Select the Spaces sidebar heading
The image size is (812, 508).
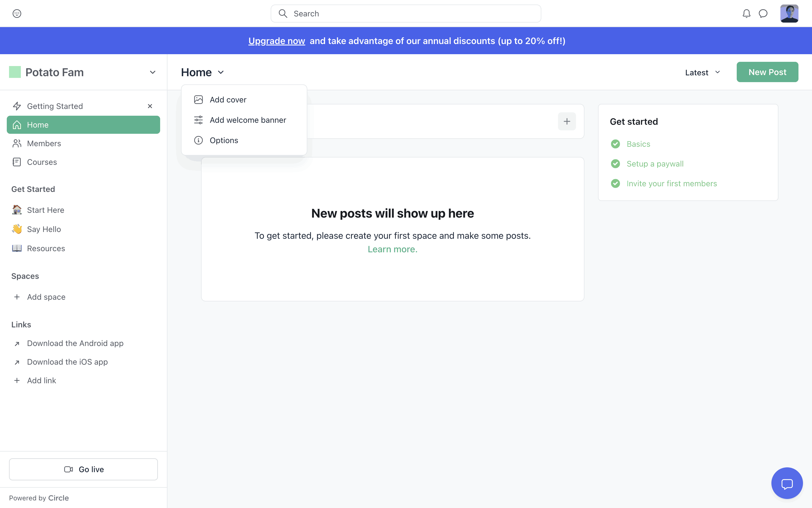(25, 276)
